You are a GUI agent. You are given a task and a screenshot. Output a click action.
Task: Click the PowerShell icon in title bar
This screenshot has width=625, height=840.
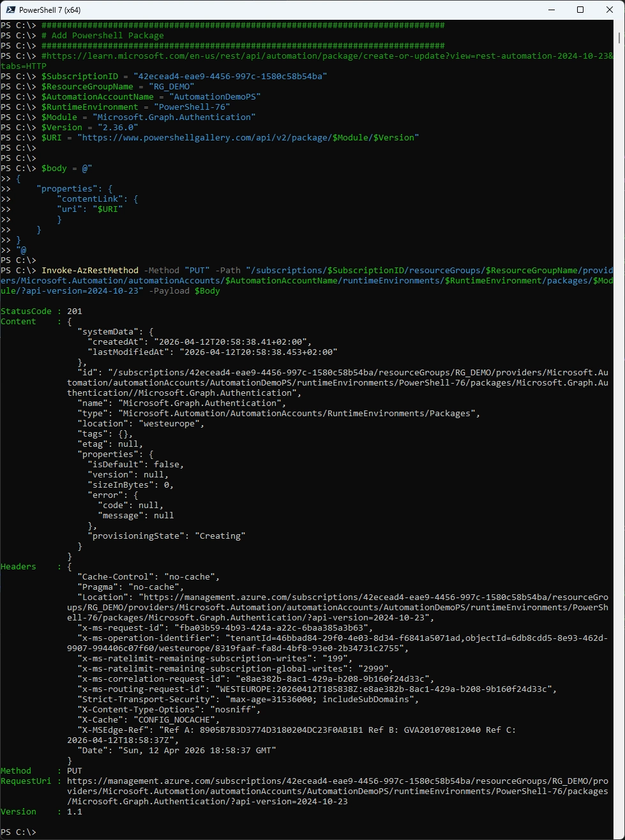coord(10,10)
